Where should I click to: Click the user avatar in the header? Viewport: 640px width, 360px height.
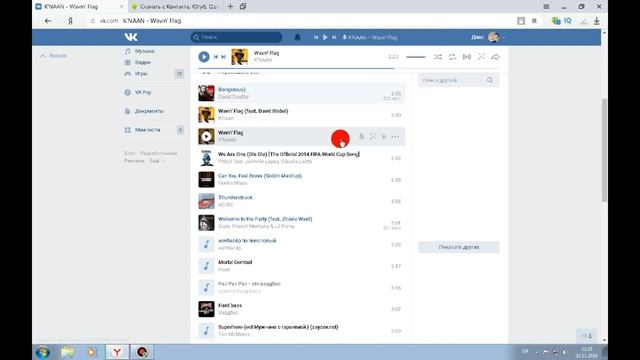(493, 37)
